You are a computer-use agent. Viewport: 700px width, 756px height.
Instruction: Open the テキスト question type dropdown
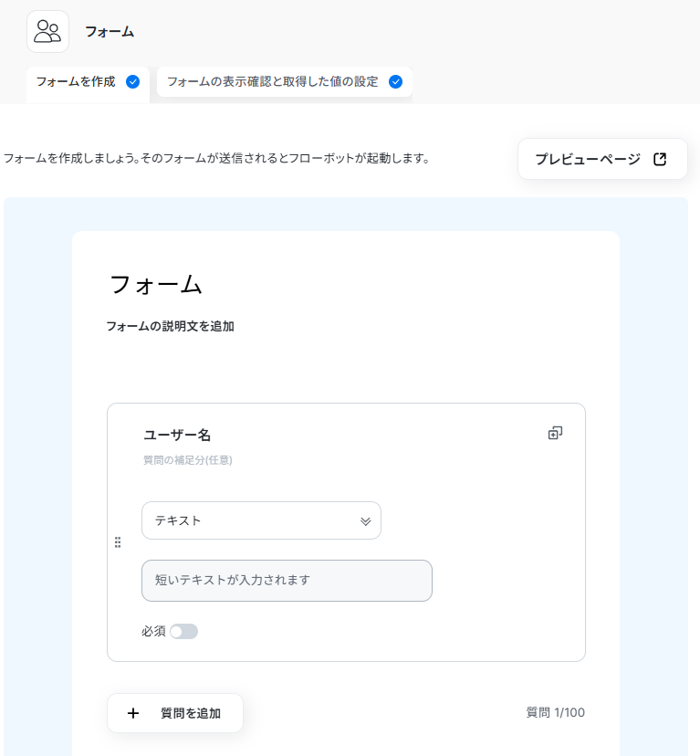point(261,520)
